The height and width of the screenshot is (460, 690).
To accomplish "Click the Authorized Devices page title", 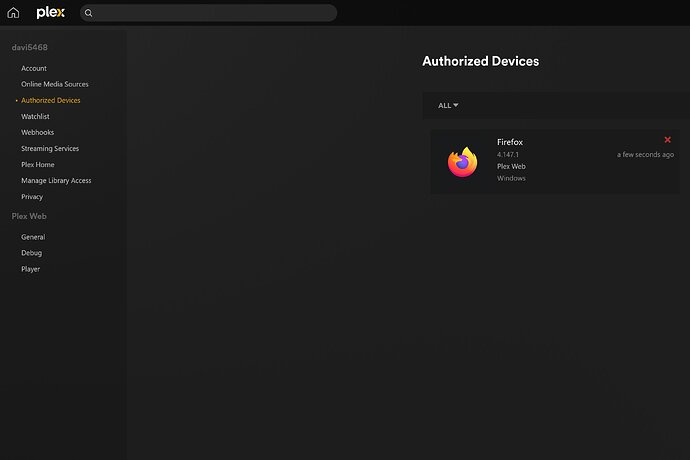I will point(481,61).
